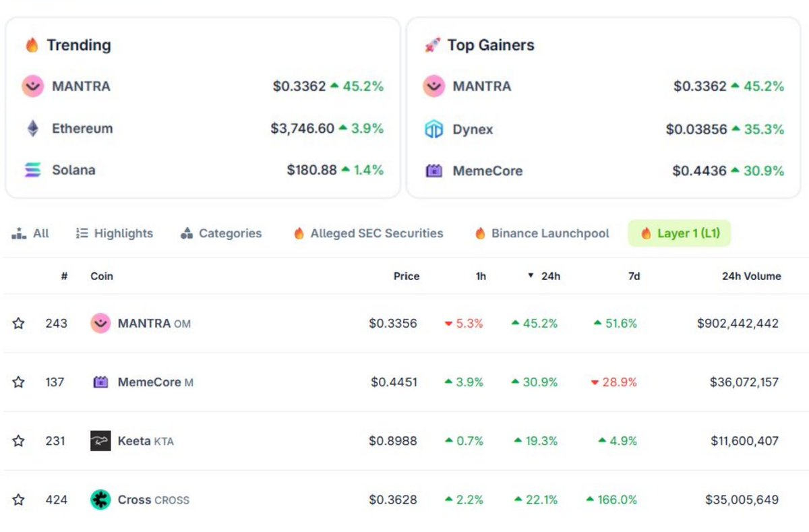This screenshot has height=532, width=809.
Task: Sort by the 1h column header
Action: [x=481, y=276]
